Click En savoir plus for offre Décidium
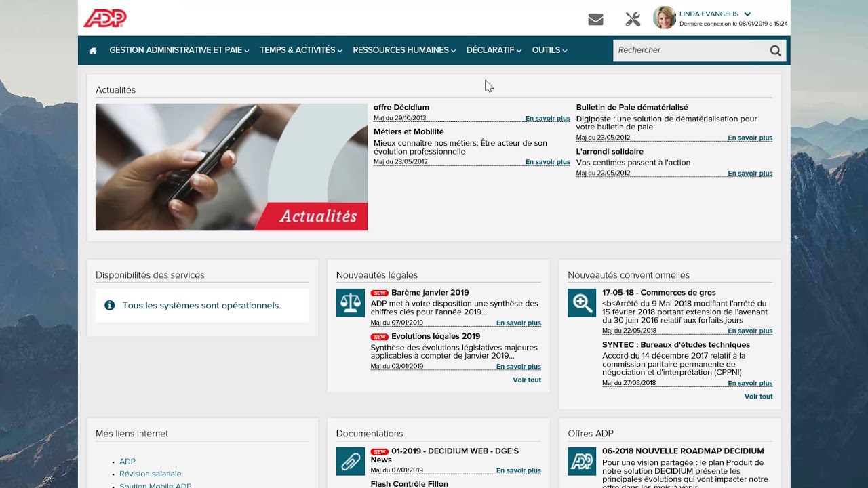 548,119
